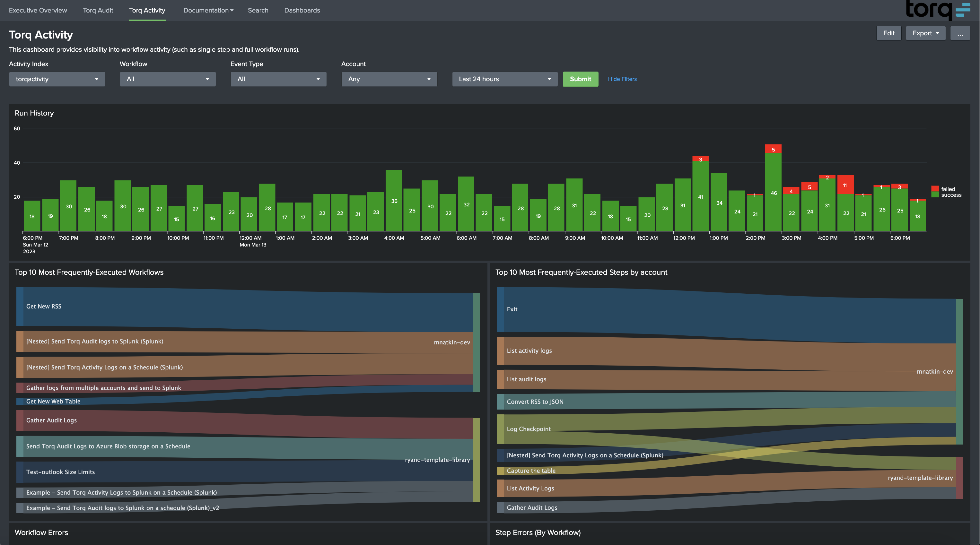Select the capitalized List Activity Logs step

tap(500, 488)
